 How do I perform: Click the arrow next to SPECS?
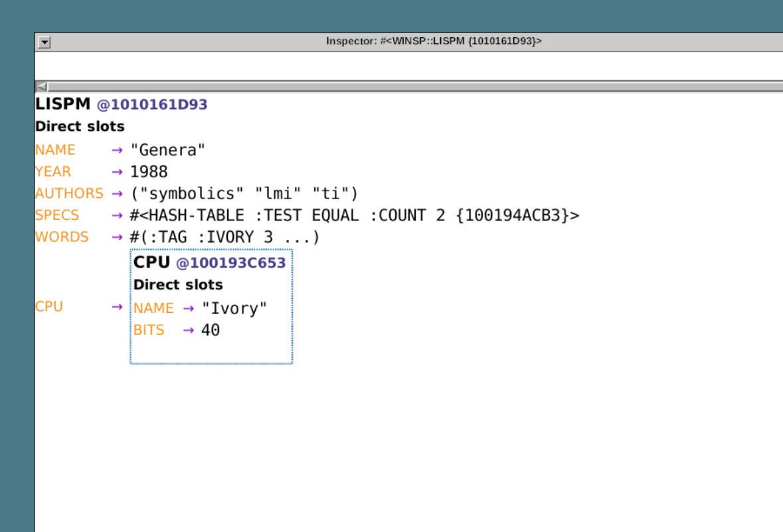[117, 215]
